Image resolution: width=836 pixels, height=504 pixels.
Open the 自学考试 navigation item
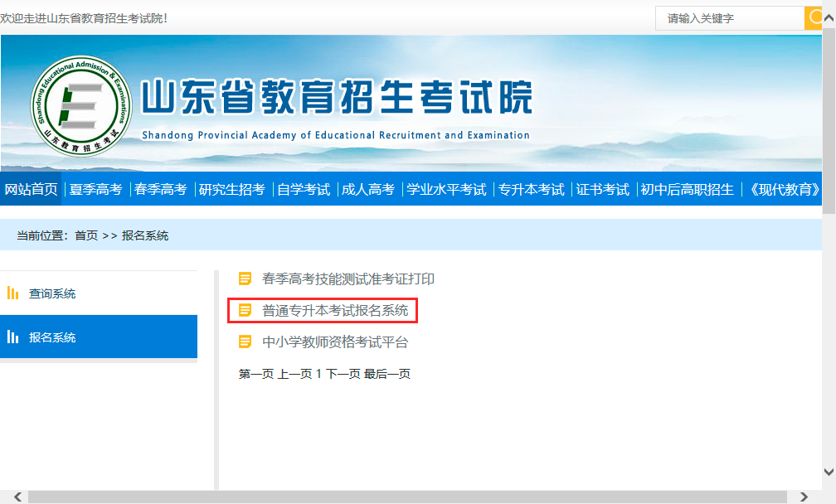point(304,189)
